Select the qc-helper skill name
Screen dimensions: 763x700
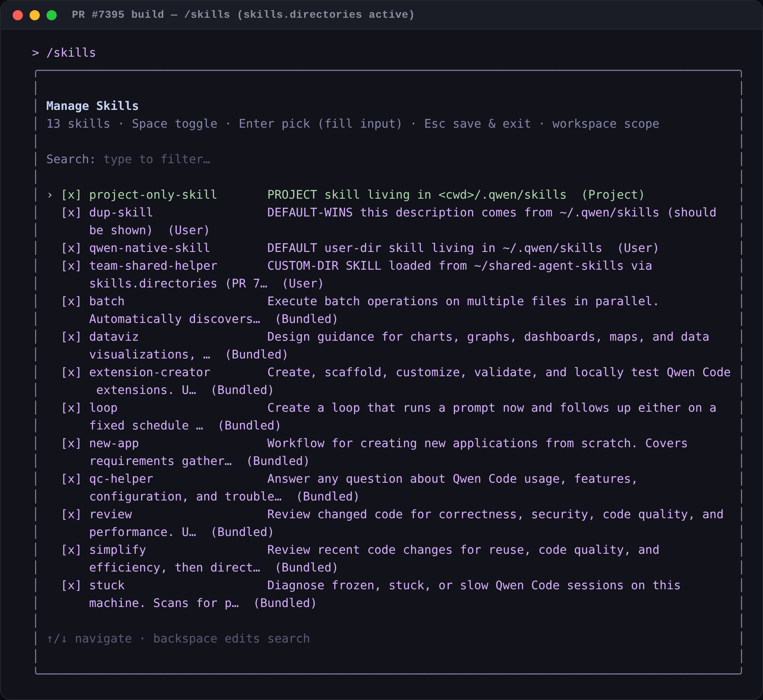coord(121,479)
